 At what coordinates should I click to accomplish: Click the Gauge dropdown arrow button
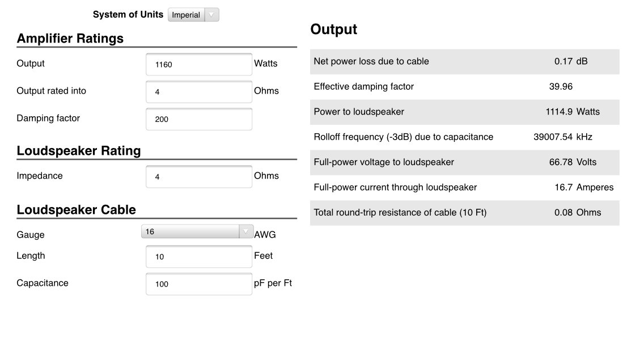pyautogui.click(x=246, y=231)
